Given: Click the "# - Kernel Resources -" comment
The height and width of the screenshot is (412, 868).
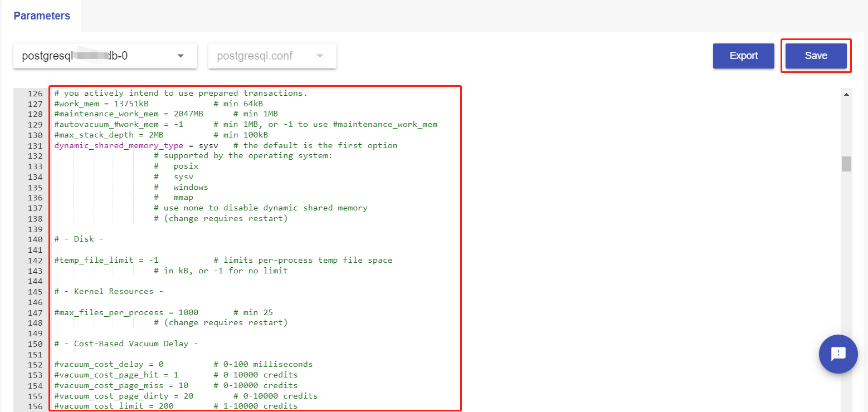Looking at the screenshot, I should pyautogui.click(x=109, y=291).
